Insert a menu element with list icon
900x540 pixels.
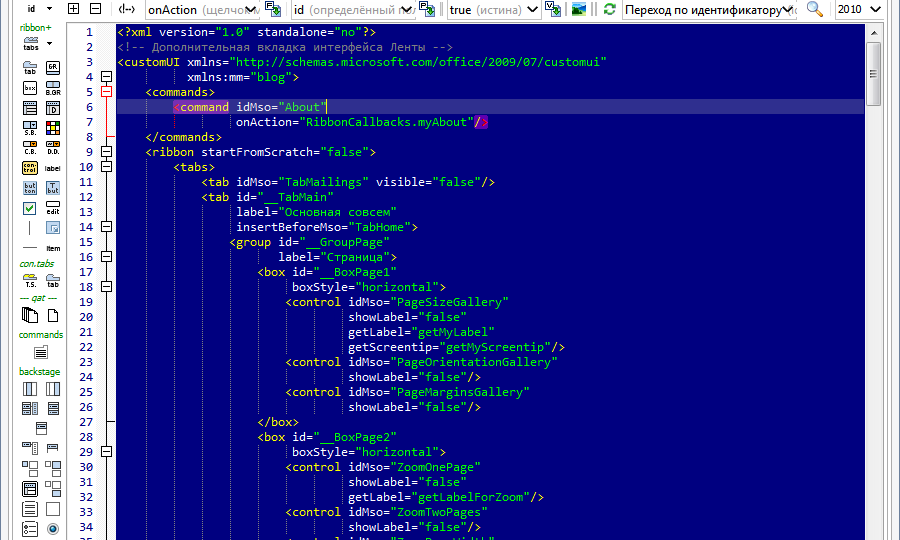(x=30, y=108)
